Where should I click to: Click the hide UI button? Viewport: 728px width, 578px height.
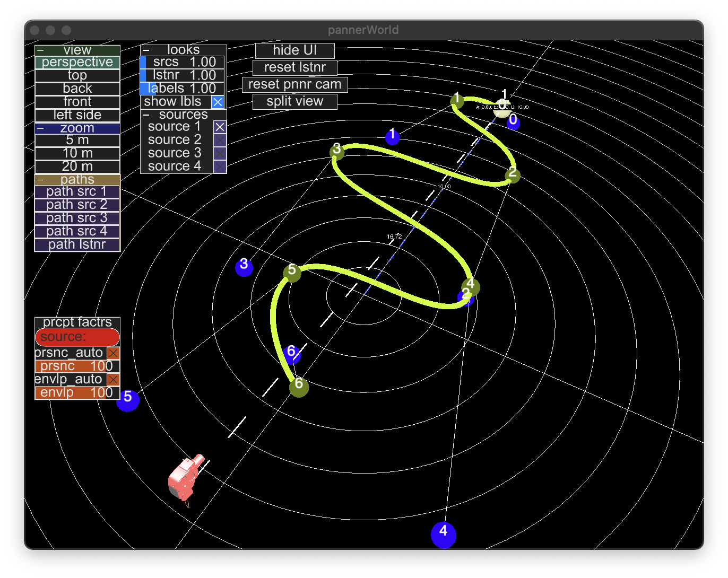[295, 50]
